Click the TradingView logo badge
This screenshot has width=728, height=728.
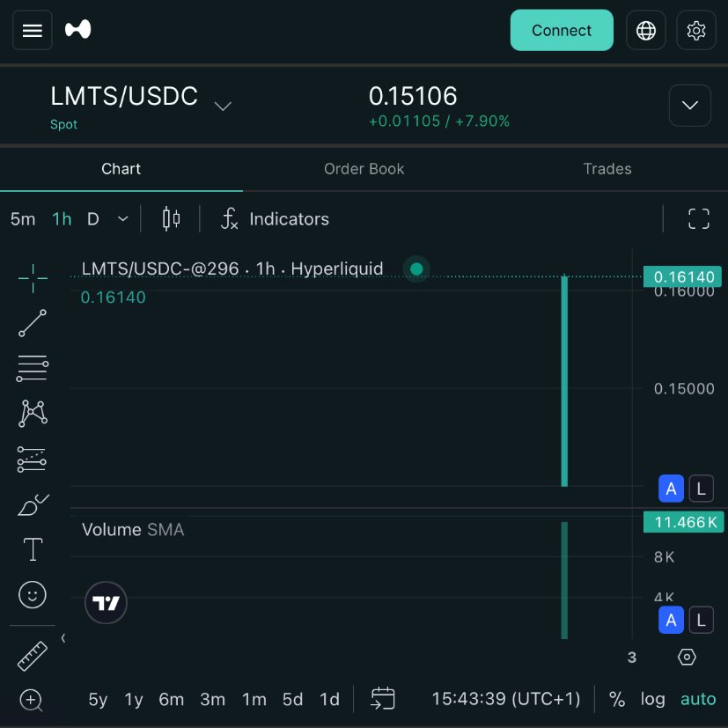pyautogui.click(x=106, y=603)
